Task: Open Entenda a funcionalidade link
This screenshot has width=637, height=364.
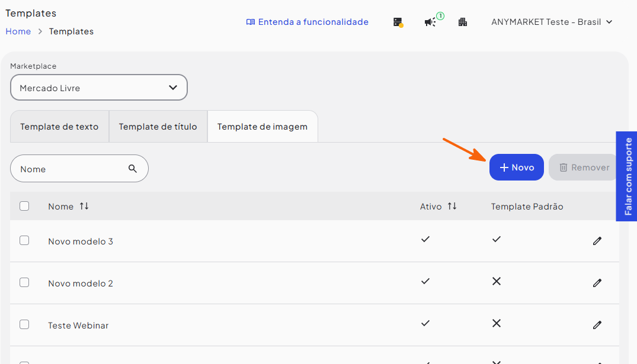Action: pos(308,22)
